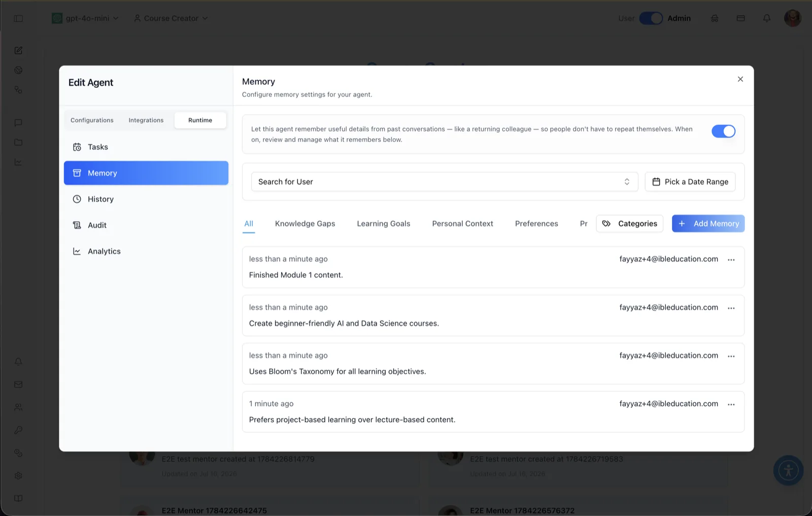Switch to the Configurations tab
The height and width of the screenshot is (516, 812).
[92, 120]
